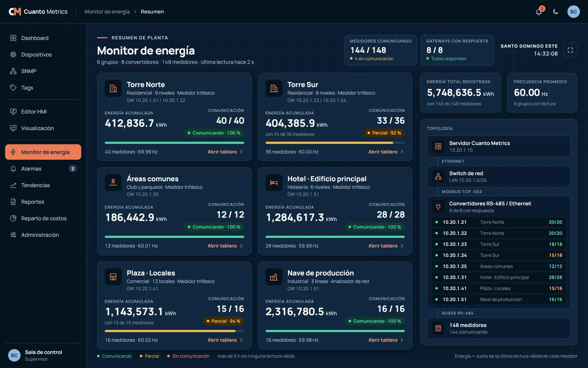Select converter row 10.20.1.41 Plaza Locales
This screenshot has width=588, height=368.
click(499, 288)
